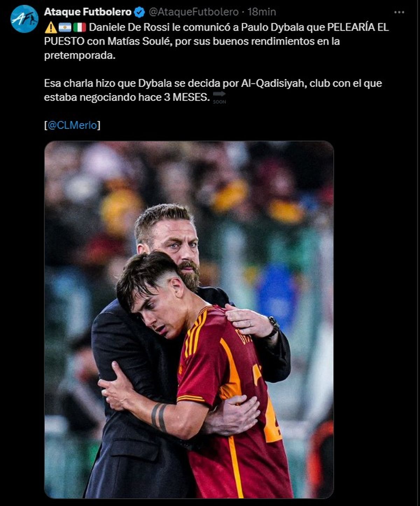The width and height of the screenshot is (420, 506).
Task: Open the Ataque Futbolero profile avatar
Action: coord(24,19)
